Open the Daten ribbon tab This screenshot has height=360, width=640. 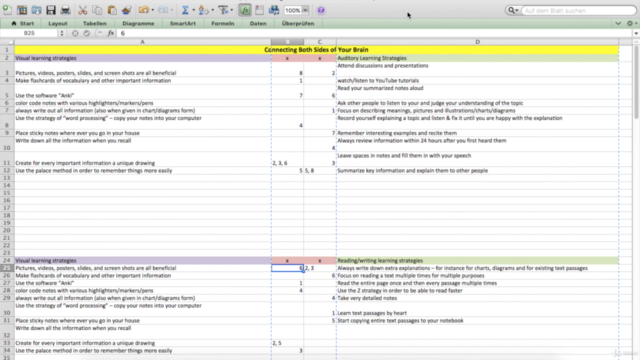[x=258, y=23]
